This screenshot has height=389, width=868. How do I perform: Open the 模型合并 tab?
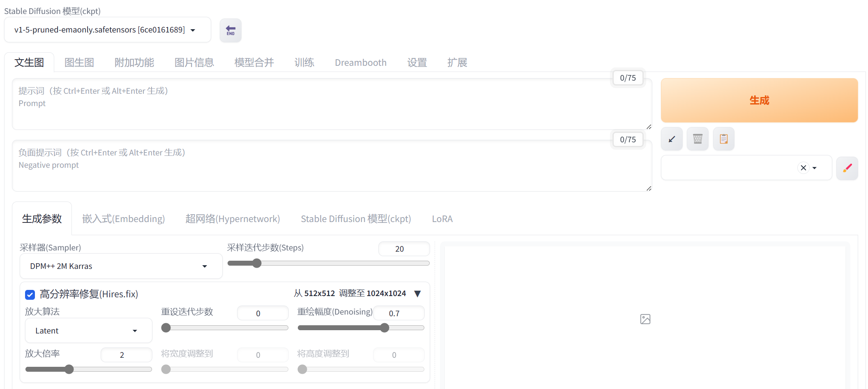pyautogui.click(x=254, y=63)
